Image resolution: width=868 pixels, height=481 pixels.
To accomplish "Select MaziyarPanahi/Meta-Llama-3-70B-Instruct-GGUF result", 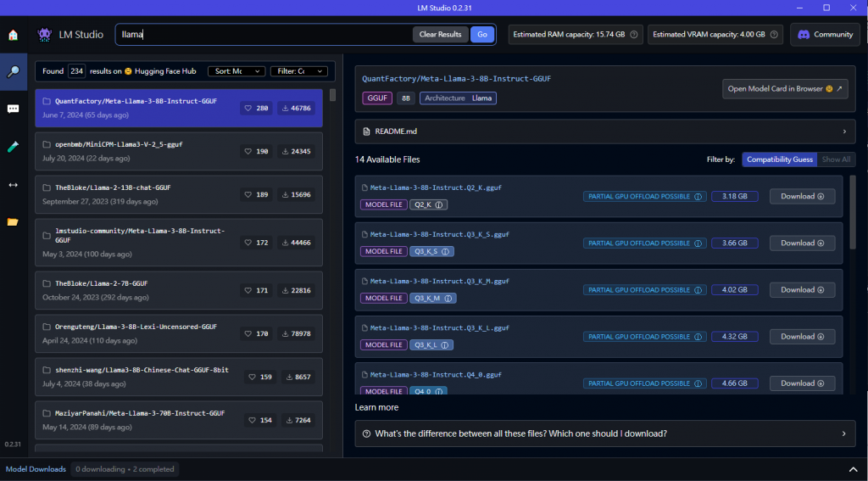I will pyautogui.click(x=179, y=420).
